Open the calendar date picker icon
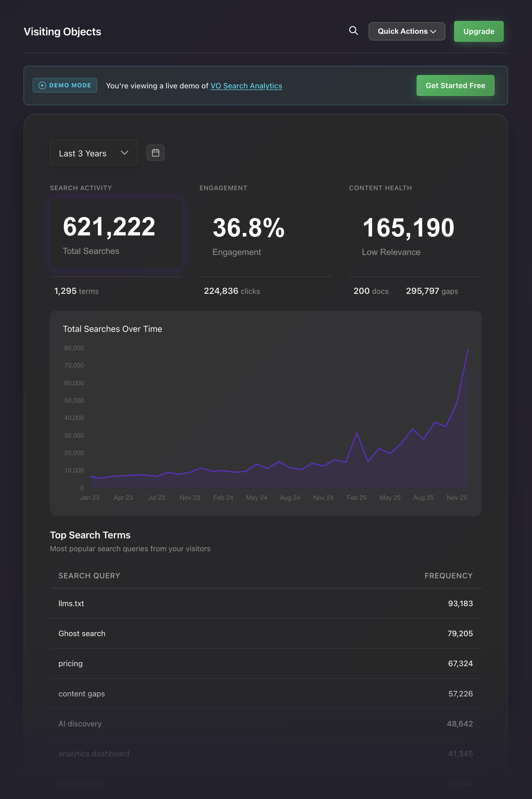 tap(155, 153)
